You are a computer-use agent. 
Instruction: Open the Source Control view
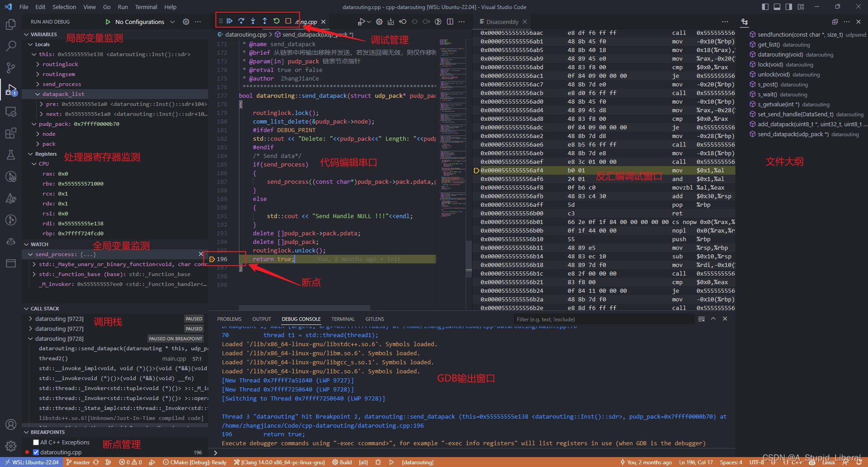click(11, 68)
